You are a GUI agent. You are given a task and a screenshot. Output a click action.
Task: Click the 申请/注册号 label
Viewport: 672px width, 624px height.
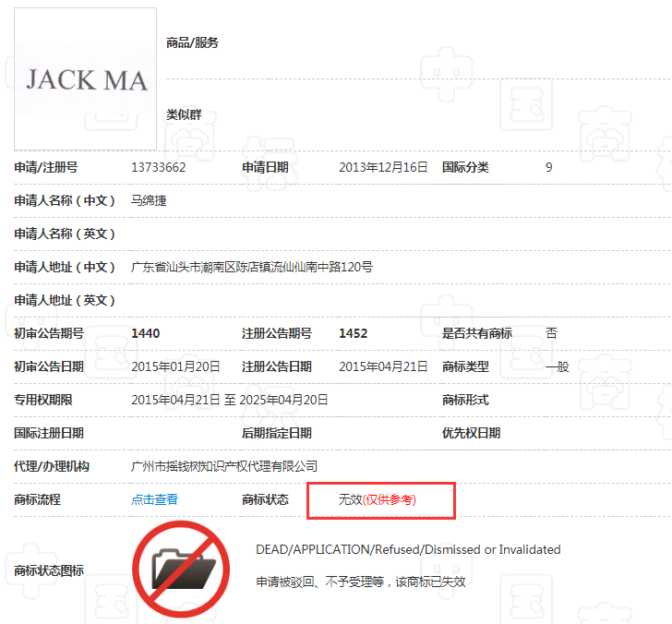tap(46, 167)
